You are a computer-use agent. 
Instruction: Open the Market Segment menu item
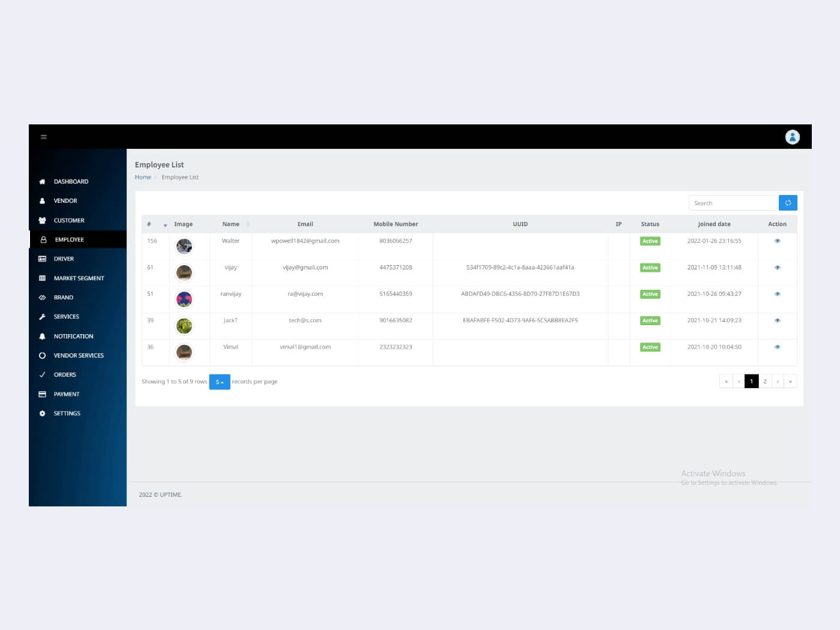[79, 278]
